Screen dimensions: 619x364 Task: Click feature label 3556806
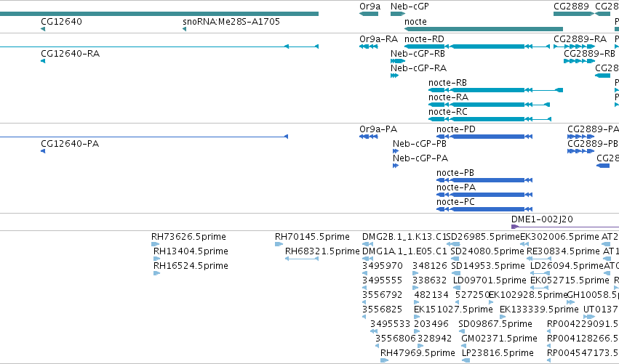396,339
